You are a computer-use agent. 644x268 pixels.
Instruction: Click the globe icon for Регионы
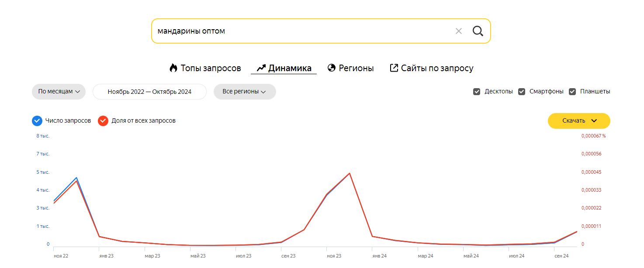(x=332, y=68)
